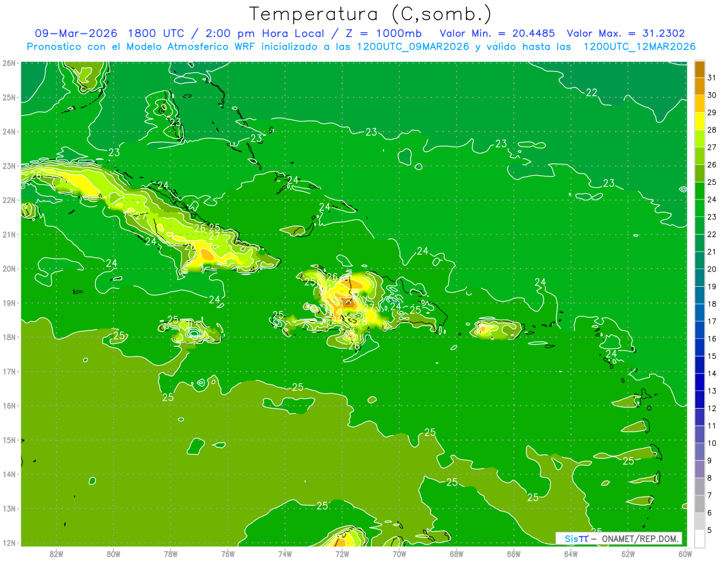
Task: Click the 26N latitude axis label
Action: [x=9, y=63]
